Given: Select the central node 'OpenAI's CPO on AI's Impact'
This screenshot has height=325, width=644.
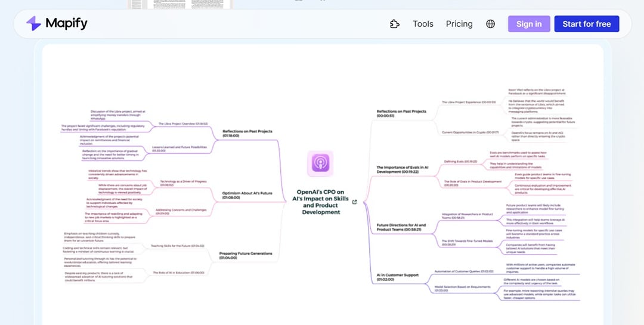Looking at the screenshot, I should [320, 202].
